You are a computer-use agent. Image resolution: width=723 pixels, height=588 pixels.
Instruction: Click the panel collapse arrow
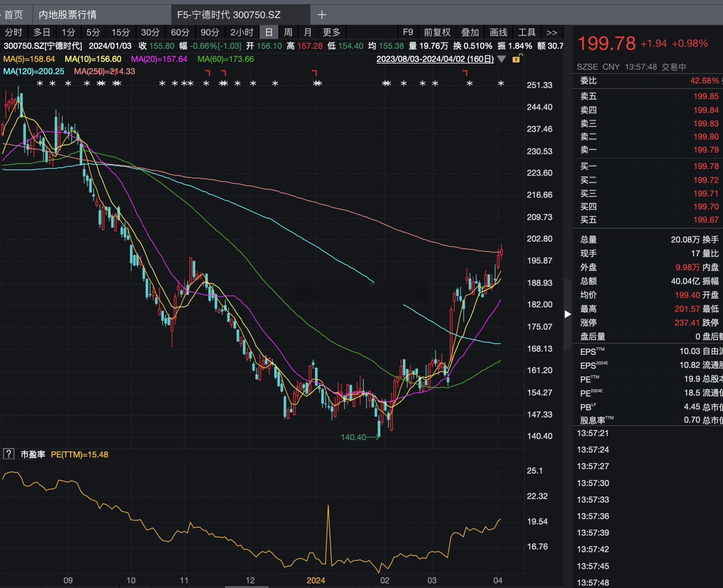567,314
